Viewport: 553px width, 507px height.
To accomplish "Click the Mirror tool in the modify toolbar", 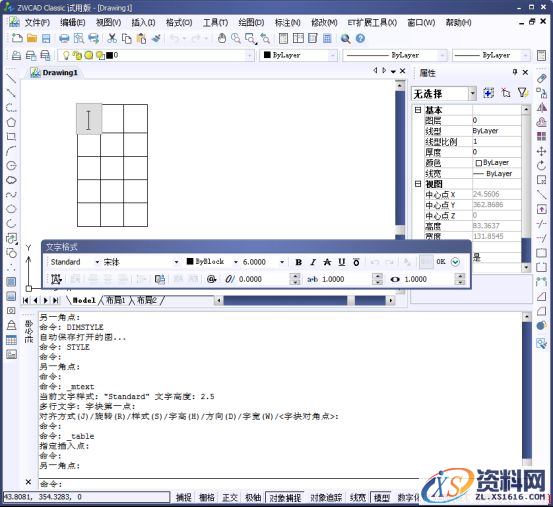I will click(541, 108).
